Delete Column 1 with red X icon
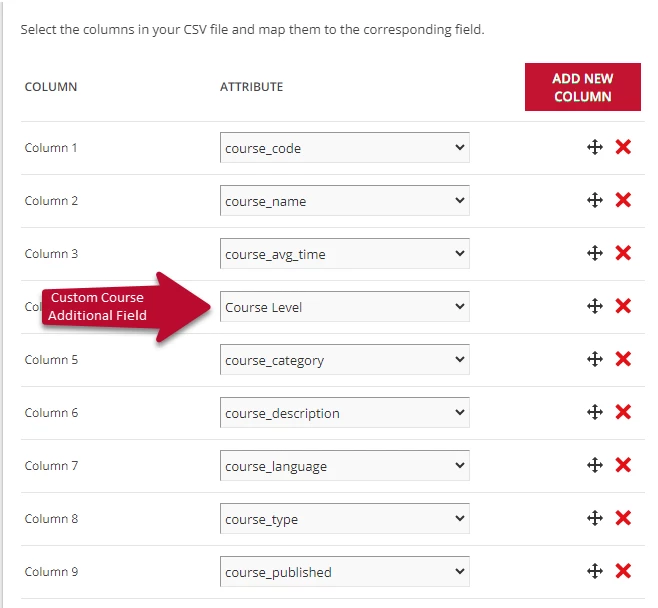Viewport: 658px width, 608px height. pyautogui.click(x=623, y=147)
